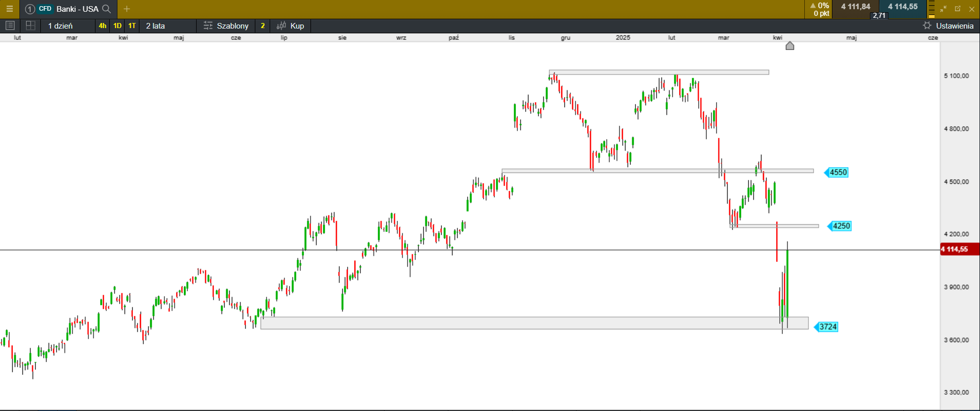Image resolution: width=980 pixels, height=411 pixels.
Task: Click the circled number 1 icon
Action: point(30,9)
